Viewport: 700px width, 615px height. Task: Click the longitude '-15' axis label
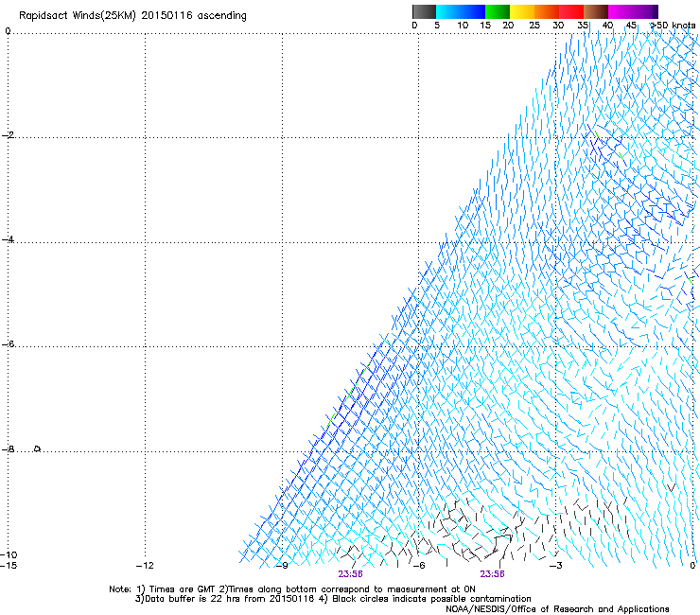tap(9, 566)
